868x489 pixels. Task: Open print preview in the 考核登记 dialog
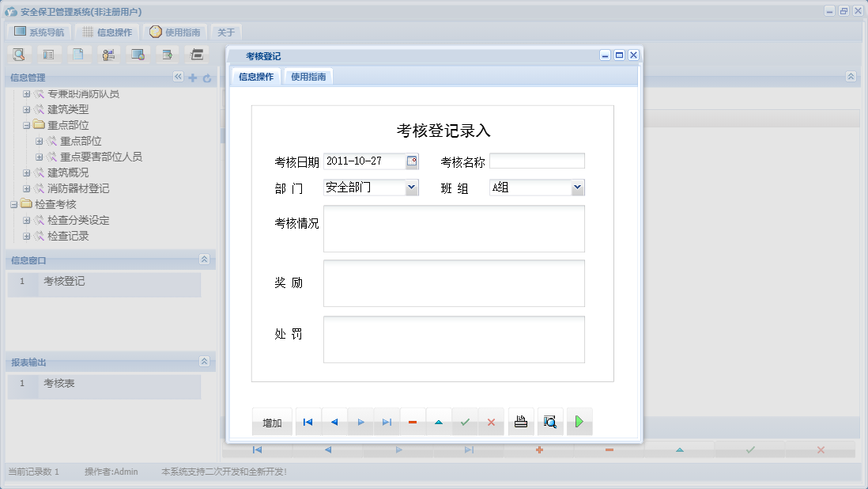(x=550, y=422)
